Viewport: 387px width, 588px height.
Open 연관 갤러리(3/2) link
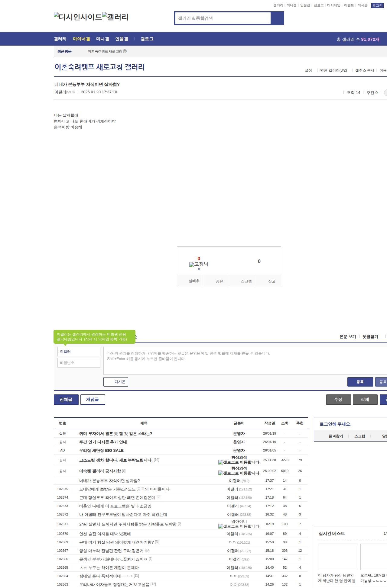coord(333,70)
